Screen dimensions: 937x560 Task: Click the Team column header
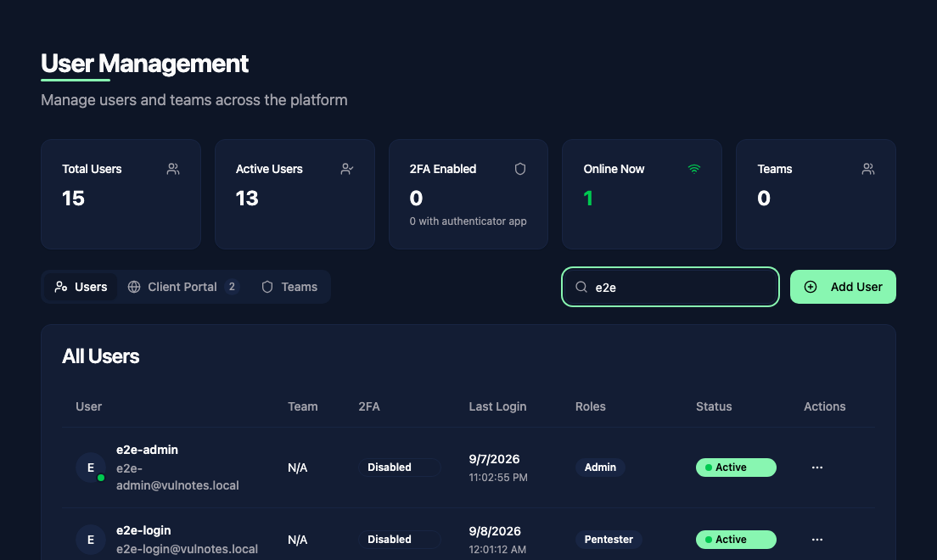coord(302,406)
